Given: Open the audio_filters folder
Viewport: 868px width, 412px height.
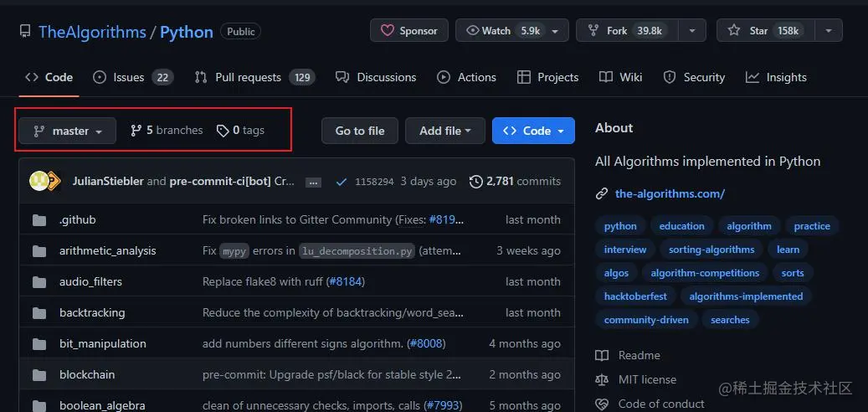Looking at the screenshot, I should [90, 282].
